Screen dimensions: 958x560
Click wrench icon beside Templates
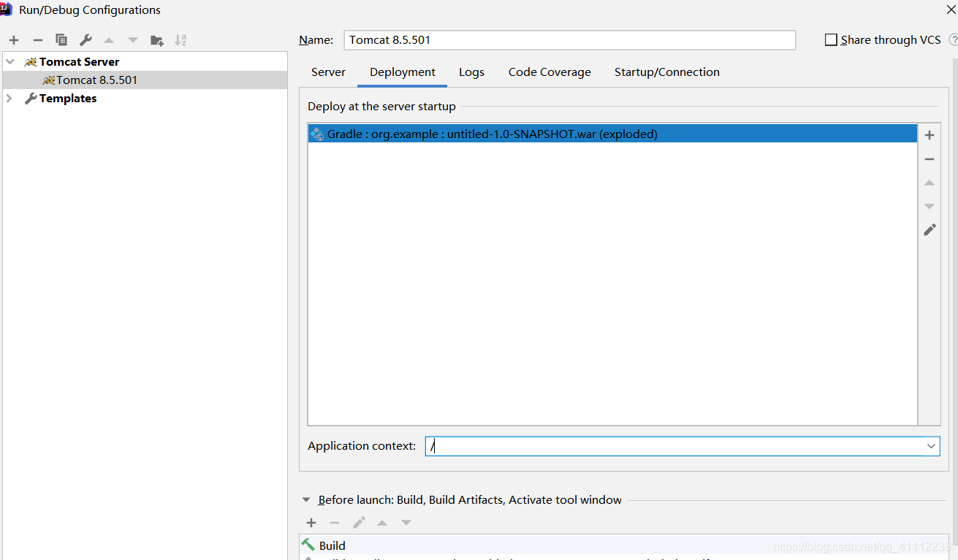coord(31,98)
